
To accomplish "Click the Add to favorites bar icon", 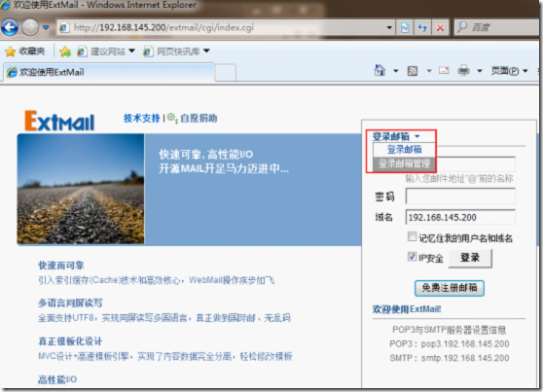I will tap(65, 52).
